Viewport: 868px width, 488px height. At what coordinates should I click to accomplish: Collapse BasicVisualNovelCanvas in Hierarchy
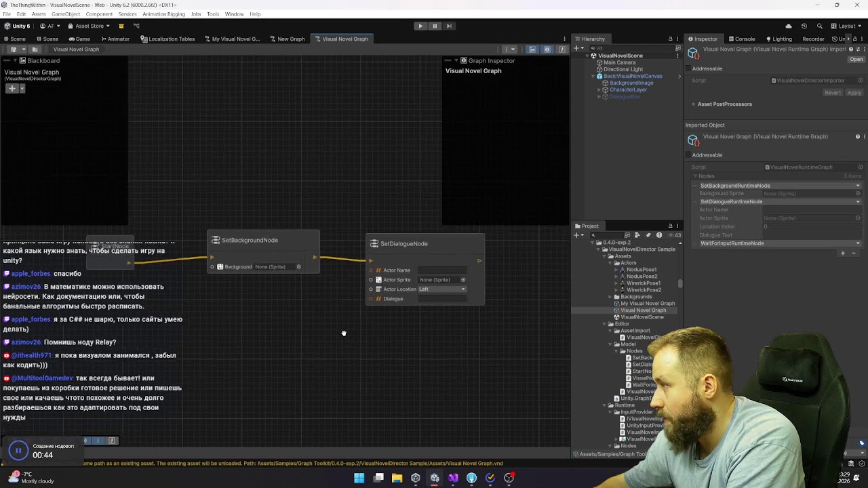coord(593,76)
